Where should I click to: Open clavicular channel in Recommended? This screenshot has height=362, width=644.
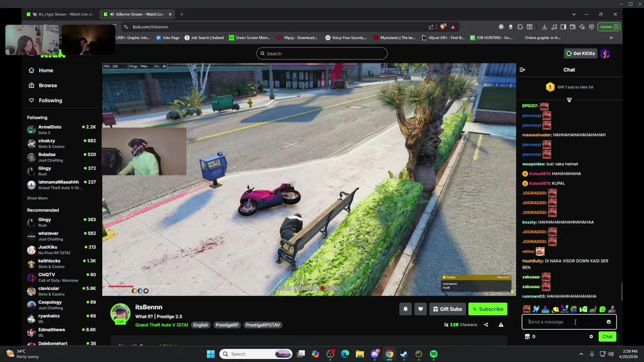[61, 291]
